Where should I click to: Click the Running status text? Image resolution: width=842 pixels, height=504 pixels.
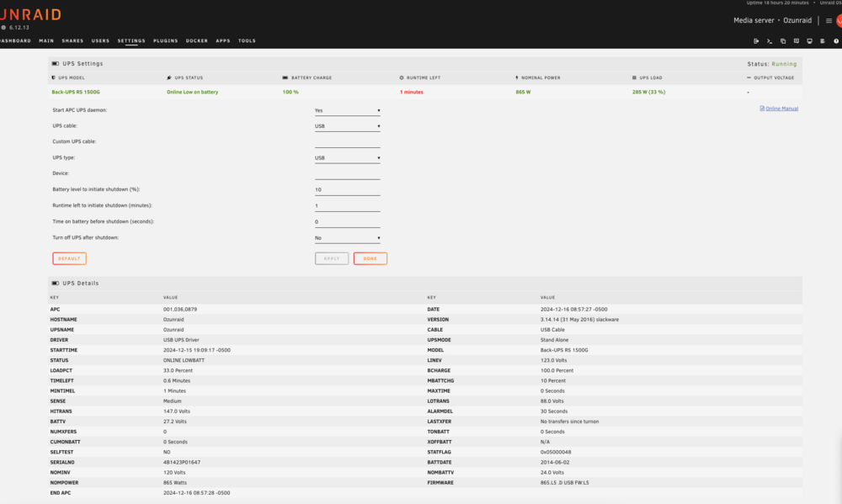coord(784,64)
